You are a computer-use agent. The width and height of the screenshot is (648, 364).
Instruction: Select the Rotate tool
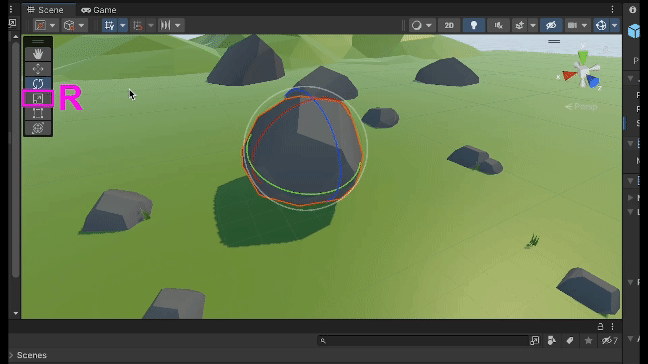(38, 83)
